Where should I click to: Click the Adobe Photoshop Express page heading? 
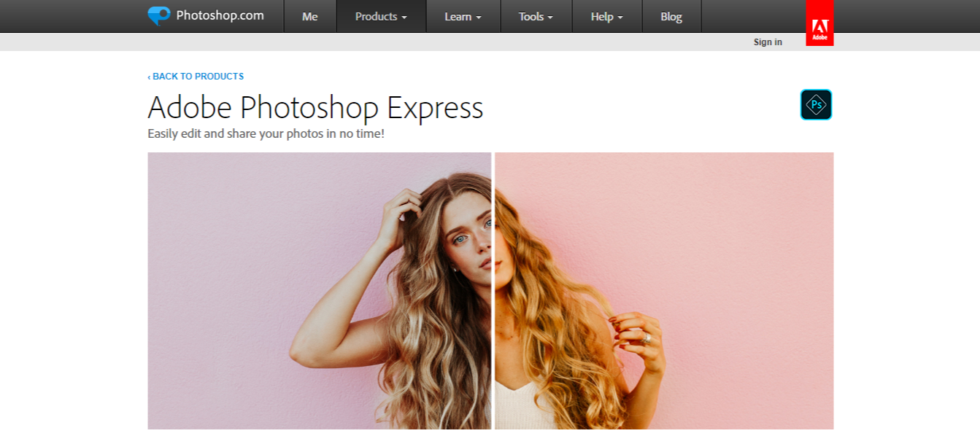pos(315,107)
